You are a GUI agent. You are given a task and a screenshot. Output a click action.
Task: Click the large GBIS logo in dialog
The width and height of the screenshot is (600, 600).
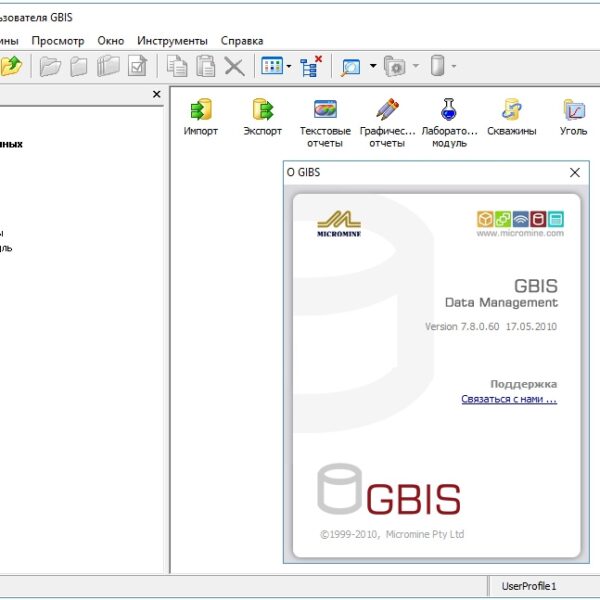pyautogui.click(x=389, y=489)
